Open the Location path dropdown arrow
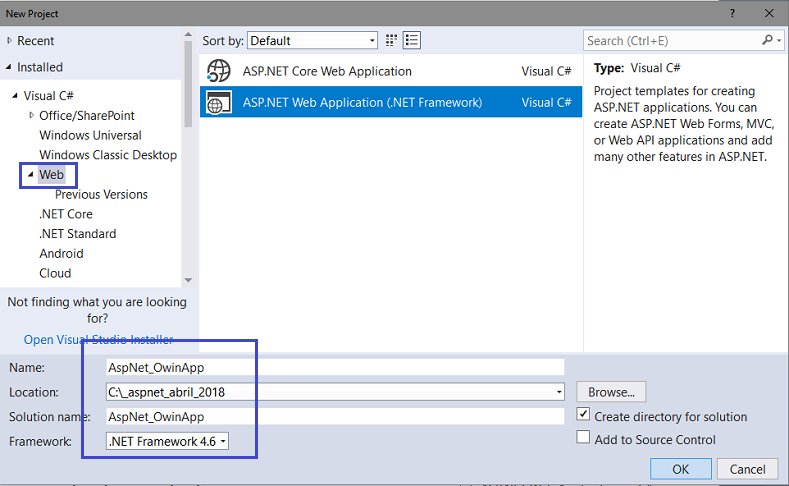 point(559,392)
